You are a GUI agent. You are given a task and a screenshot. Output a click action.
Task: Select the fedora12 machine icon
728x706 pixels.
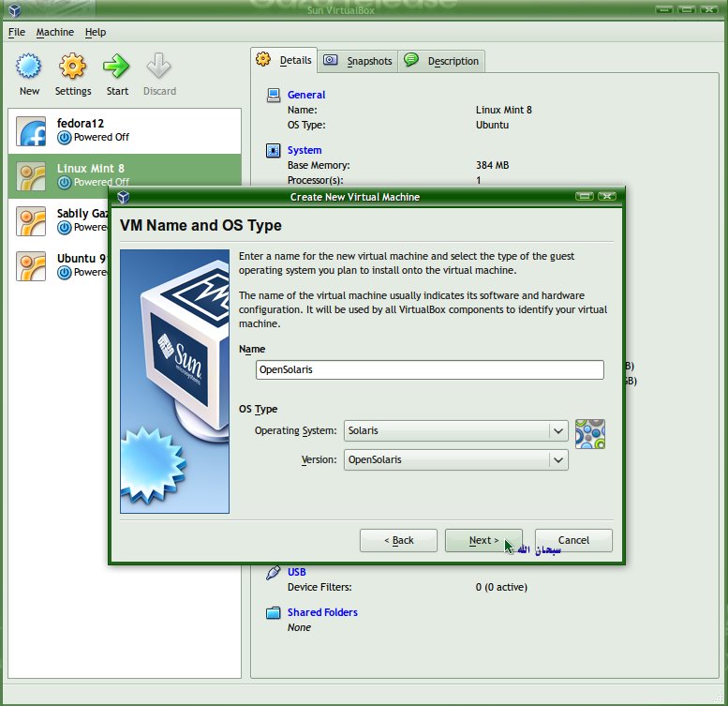31,131
